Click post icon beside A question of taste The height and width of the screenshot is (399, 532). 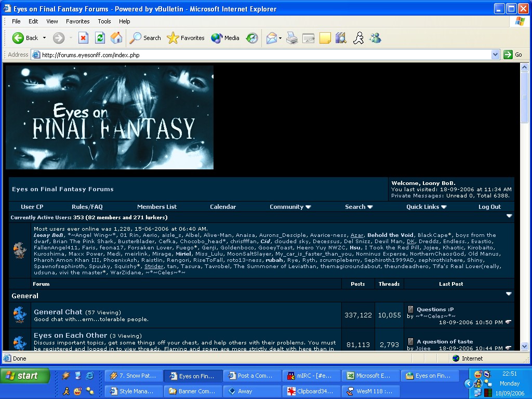[410, 341]
